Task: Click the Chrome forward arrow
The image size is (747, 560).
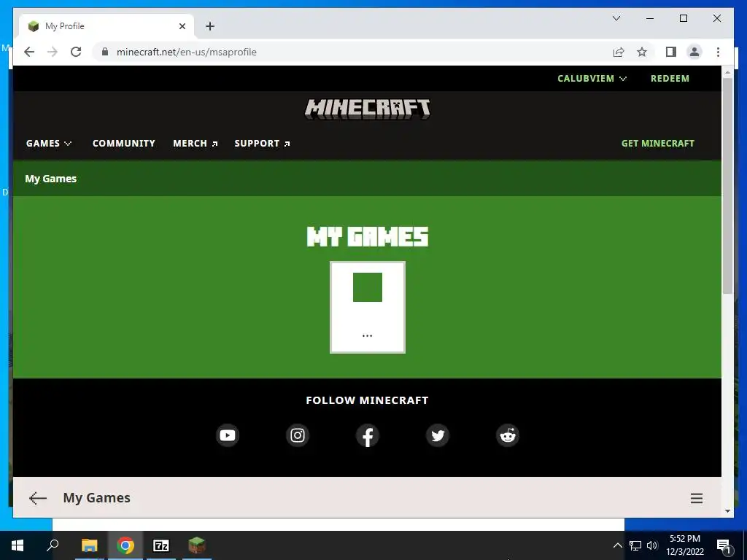Action: tap(53, 52)
